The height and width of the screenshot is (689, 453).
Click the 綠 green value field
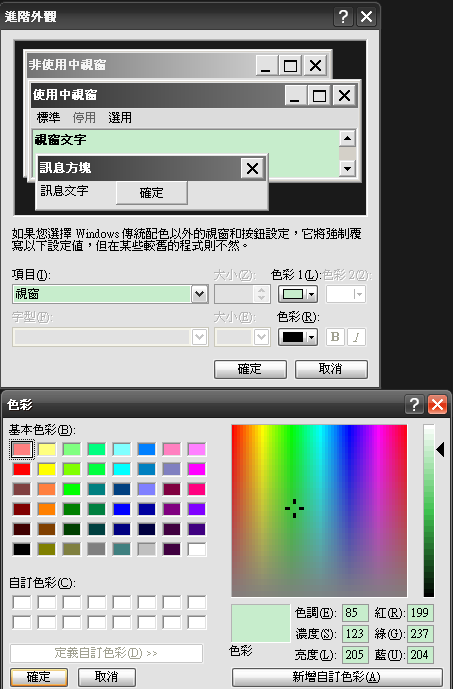point(420,634)
